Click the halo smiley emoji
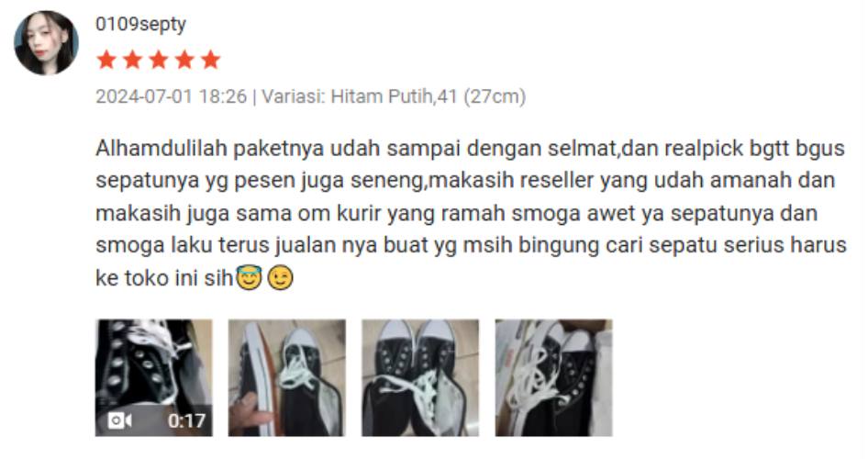Image resolution: width=868 pixels, height=459 pixels. coord(249,277)
